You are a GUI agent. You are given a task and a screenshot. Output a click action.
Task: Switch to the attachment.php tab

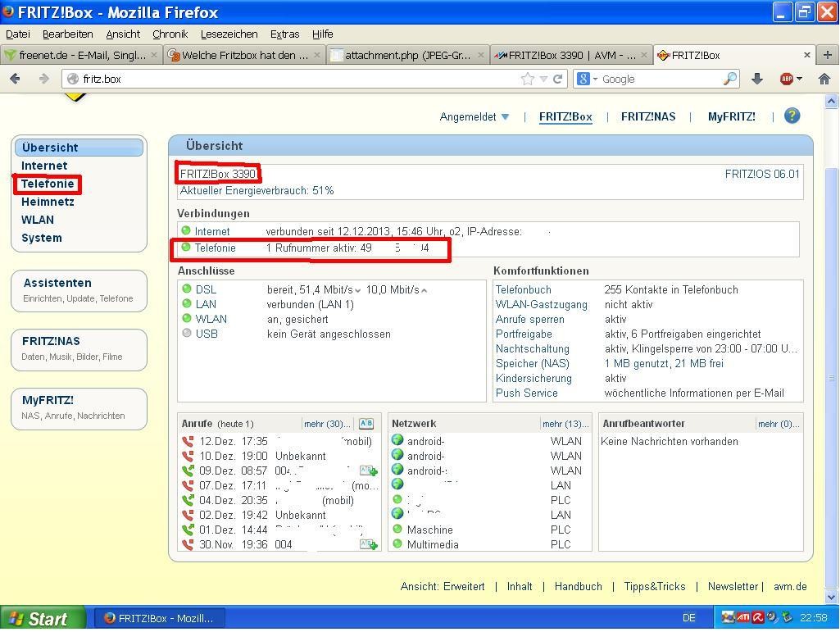click(407, 55)
